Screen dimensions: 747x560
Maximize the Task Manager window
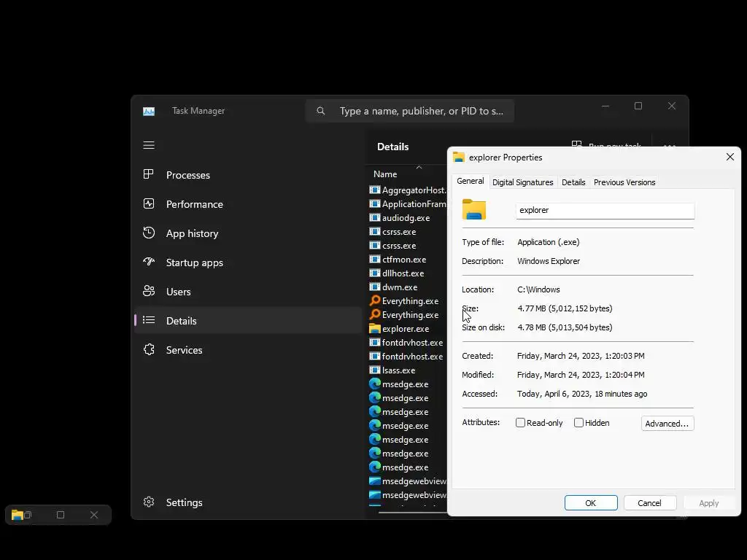tap(638, 106)
